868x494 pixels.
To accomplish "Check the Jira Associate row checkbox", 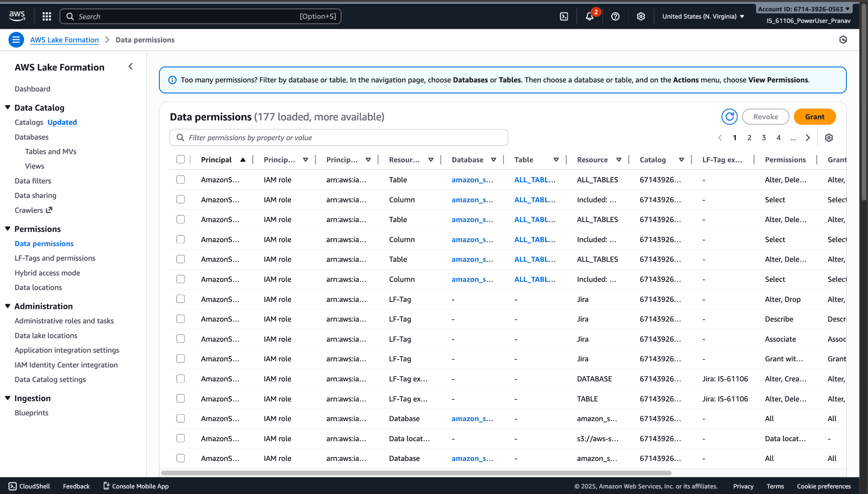I will click(x=181, y=339).
